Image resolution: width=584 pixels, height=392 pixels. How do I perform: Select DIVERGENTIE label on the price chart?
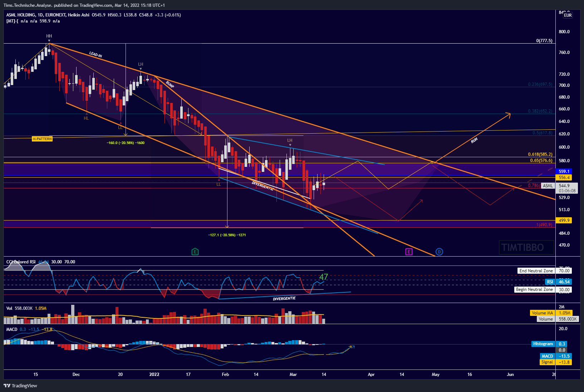tap(262, 186)
